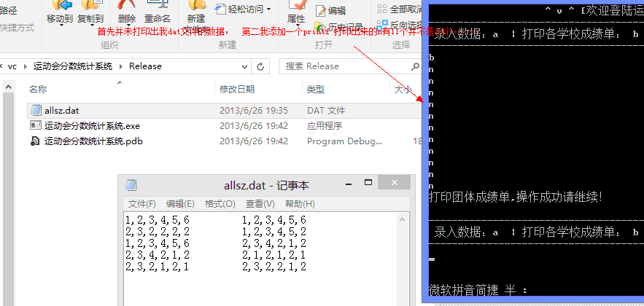Screen dimensions: 644x306
Task: Open the address bar history dropdown
Action: coord(245,66)
